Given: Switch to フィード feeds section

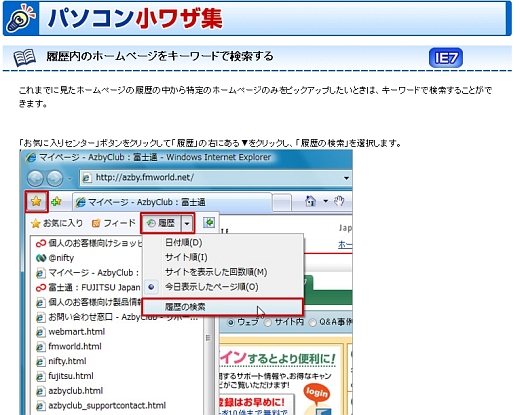Looking at the screenshot, I should click(114, 223).
